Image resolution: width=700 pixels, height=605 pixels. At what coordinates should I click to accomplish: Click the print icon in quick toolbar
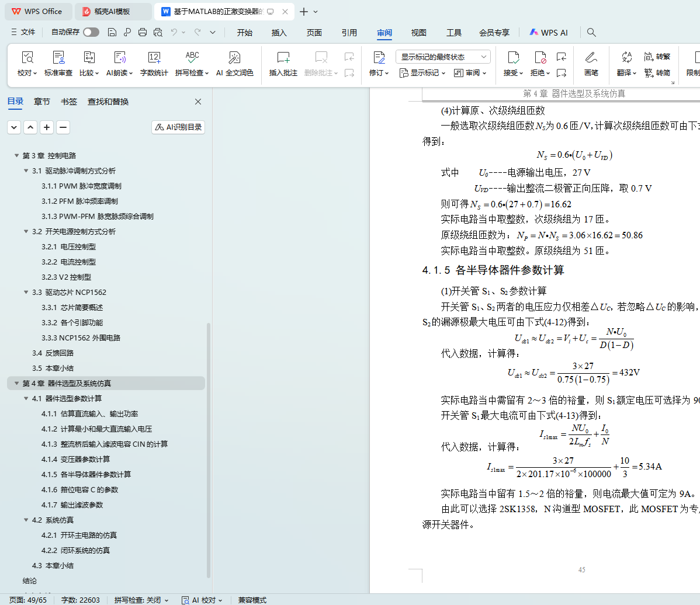point(143,33)
